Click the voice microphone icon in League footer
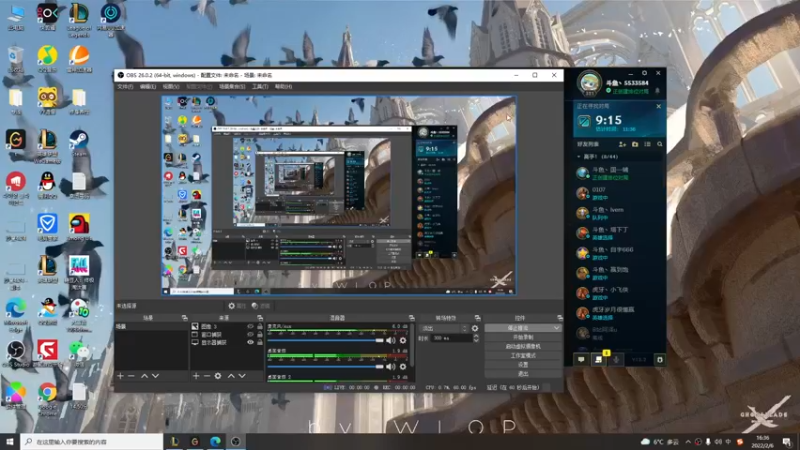The height and width of the screenshot is (450, 800). pyautogui.click(x=616, y=360)
